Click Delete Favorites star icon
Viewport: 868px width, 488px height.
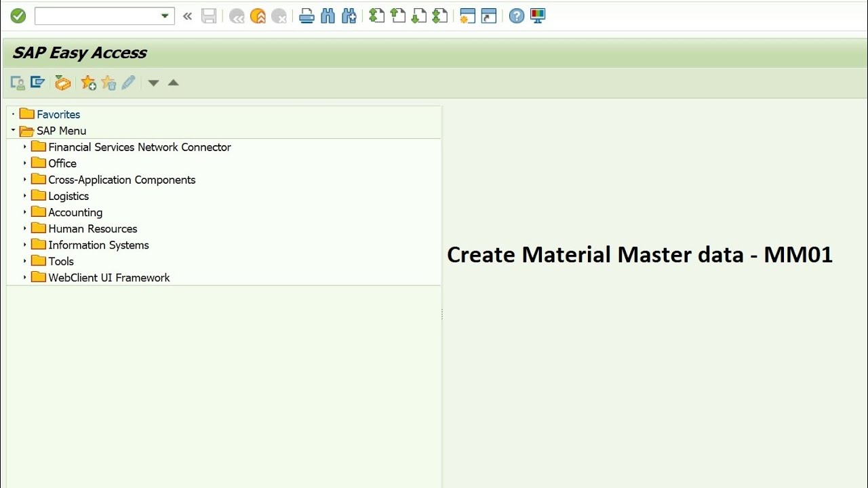tap(108, 83)
